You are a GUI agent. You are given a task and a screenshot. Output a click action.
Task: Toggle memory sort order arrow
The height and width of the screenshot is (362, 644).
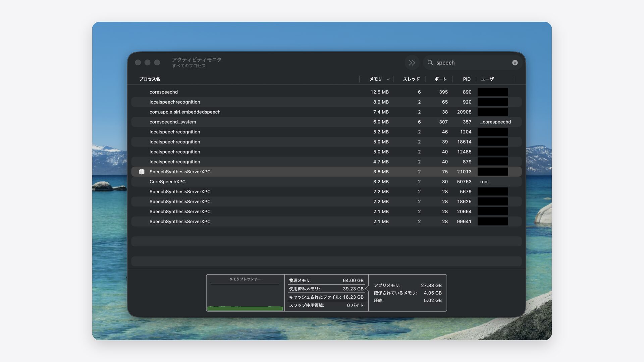(x=388, y=79)
